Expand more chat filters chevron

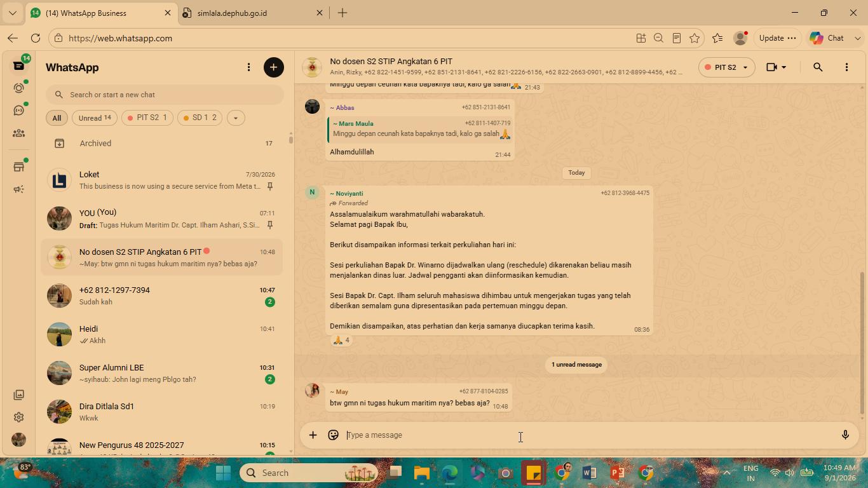[x=236, y=118]
